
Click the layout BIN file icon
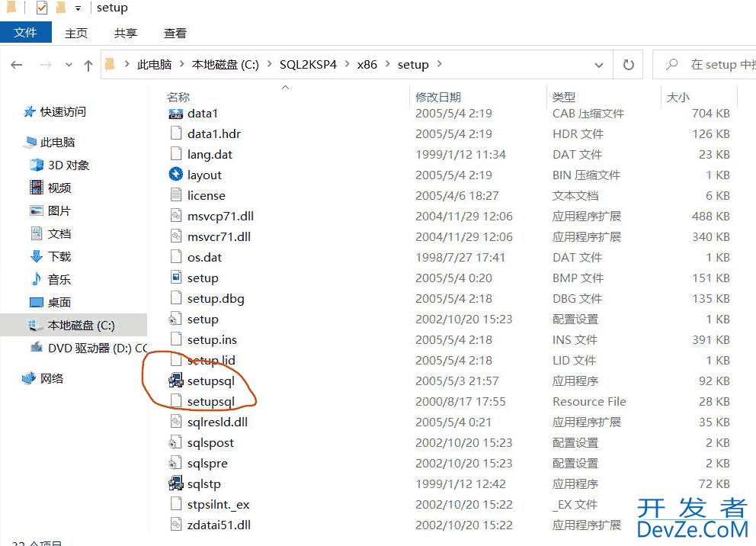176,174
